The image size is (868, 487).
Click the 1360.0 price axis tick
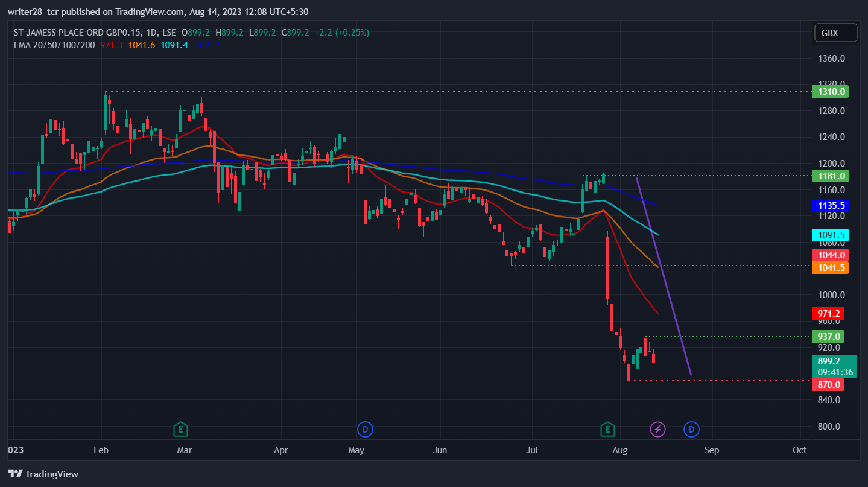tap(832, 59)
